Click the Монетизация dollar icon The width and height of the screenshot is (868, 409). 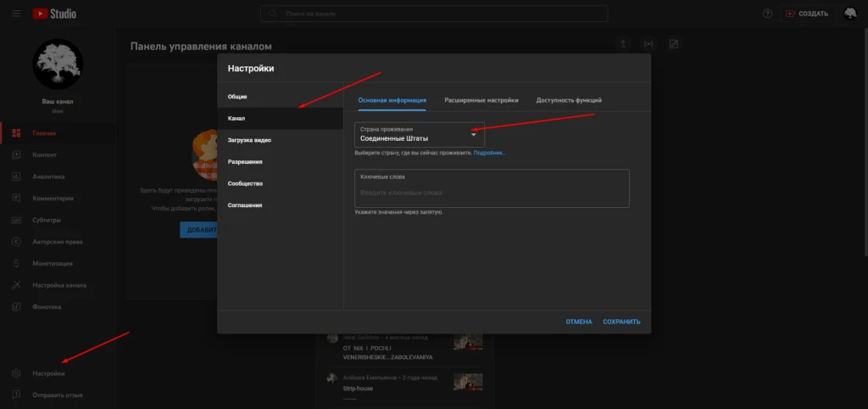(16, 263)
